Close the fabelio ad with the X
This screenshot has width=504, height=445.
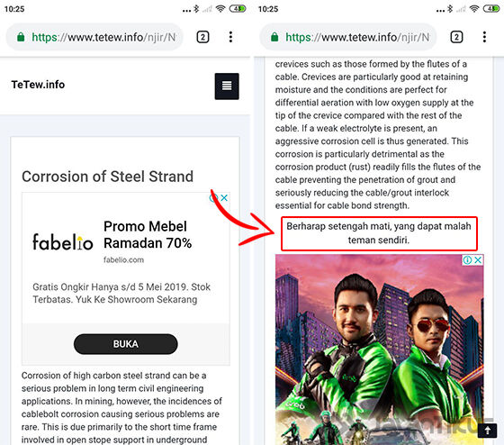[224, 197]
